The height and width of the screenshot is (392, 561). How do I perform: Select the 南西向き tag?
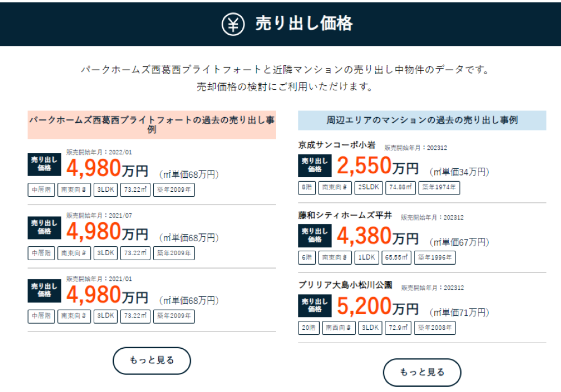pyautogui.click(x=339, y=328)
